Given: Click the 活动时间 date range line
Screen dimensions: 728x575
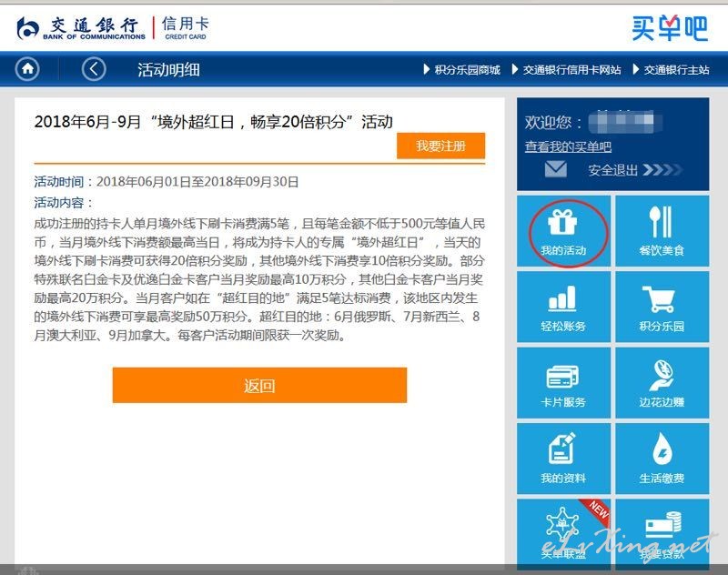Looking at the screenshot, I should tap(167, 181).
